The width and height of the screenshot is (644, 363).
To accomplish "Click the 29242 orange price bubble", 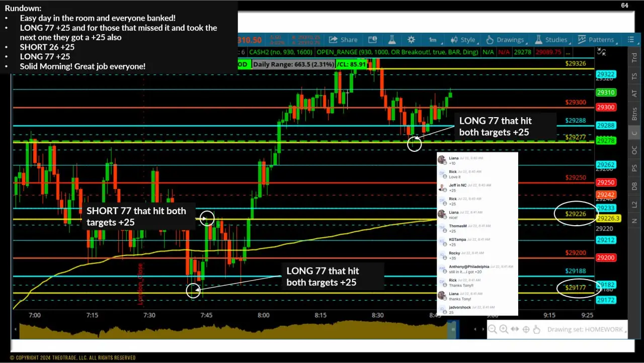I will 606,195.
